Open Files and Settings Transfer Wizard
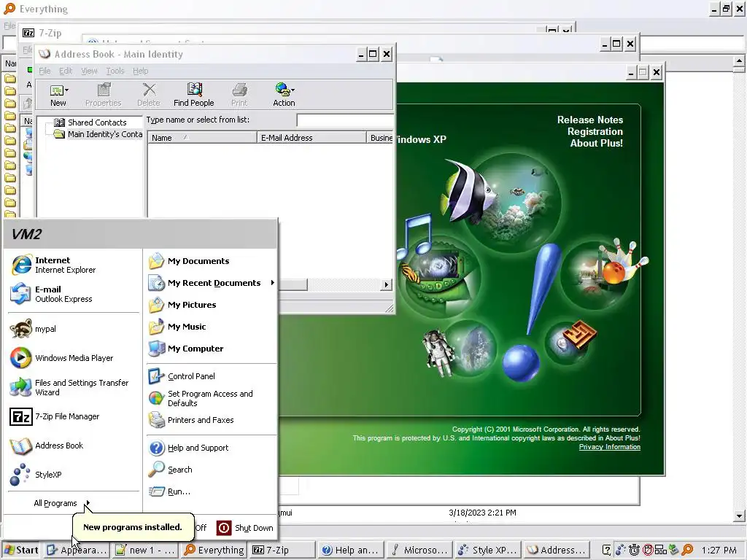The width and height of the screenshot is (747, 560). point(74,387)
